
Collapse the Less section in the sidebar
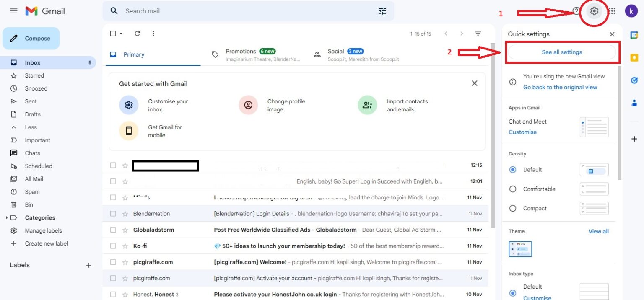coord(25,127)
